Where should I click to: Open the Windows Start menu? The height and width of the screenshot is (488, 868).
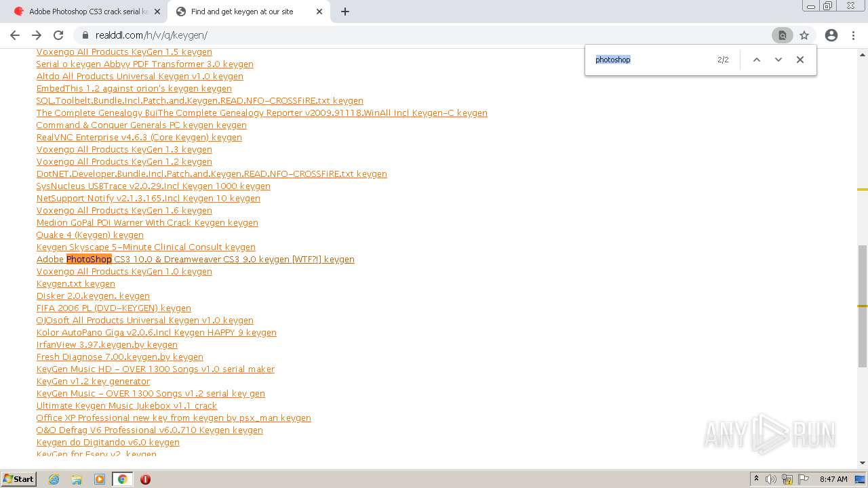pos(19,479)
